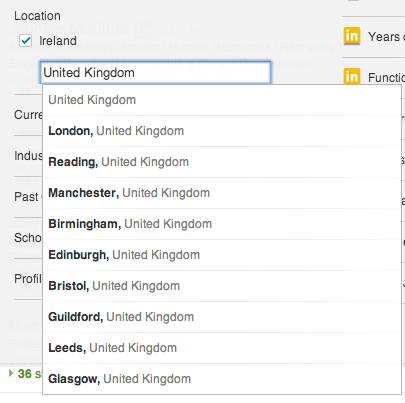Choose Leeds, United Kingdom entry
The height and width of the screenshot is (403, 405).
[222, 348]
